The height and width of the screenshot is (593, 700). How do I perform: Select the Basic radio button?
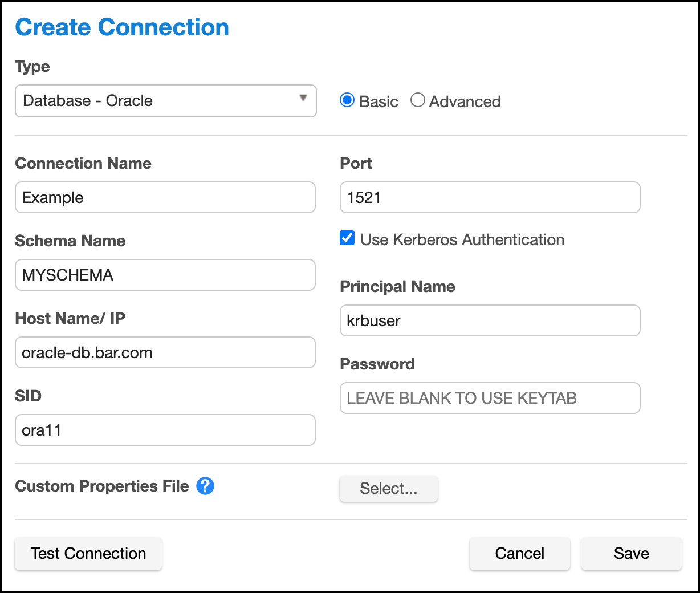click(x=347, y=100)
